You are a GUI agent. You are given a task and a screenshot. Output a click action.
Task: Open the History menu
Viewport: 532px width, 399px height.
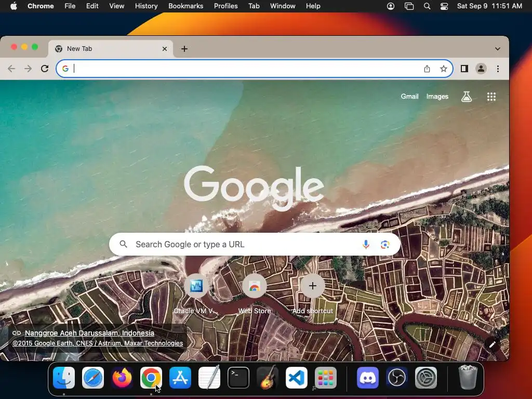[146, 6]
